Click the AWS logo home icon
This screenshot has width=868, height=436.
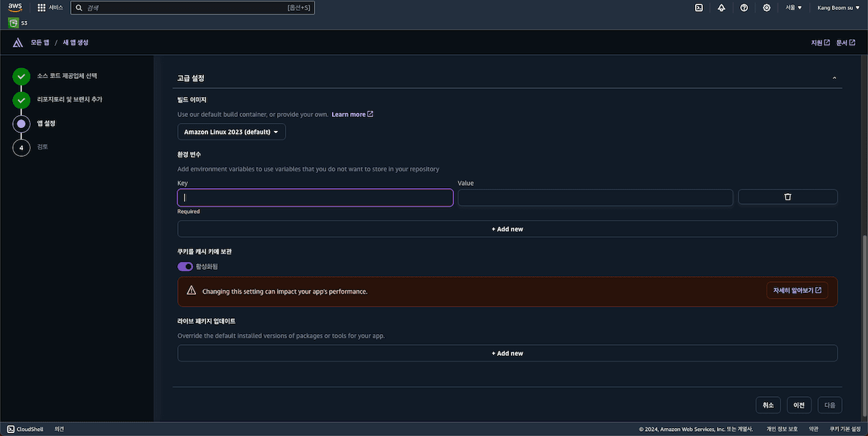coord(15,7)
